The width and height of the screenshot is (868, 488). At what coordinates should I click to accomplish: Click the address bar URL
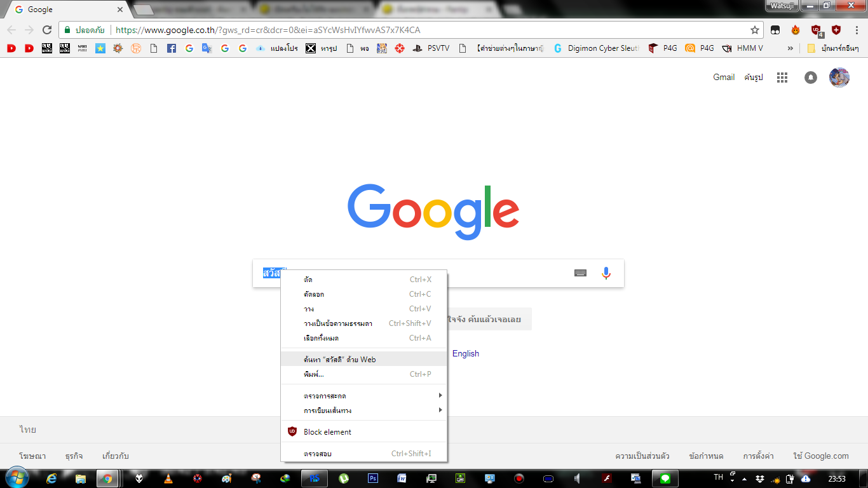coord(268,30)
